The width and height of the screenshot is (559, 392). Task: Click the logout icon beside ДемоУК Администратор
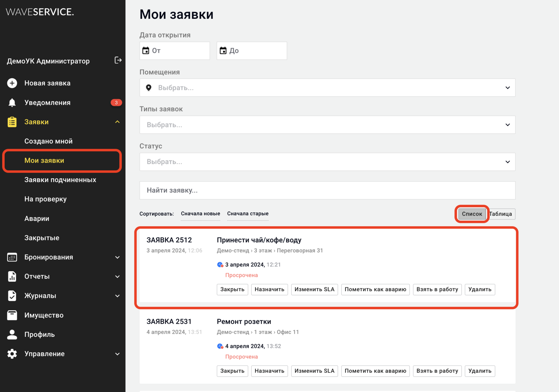point(118,60)
